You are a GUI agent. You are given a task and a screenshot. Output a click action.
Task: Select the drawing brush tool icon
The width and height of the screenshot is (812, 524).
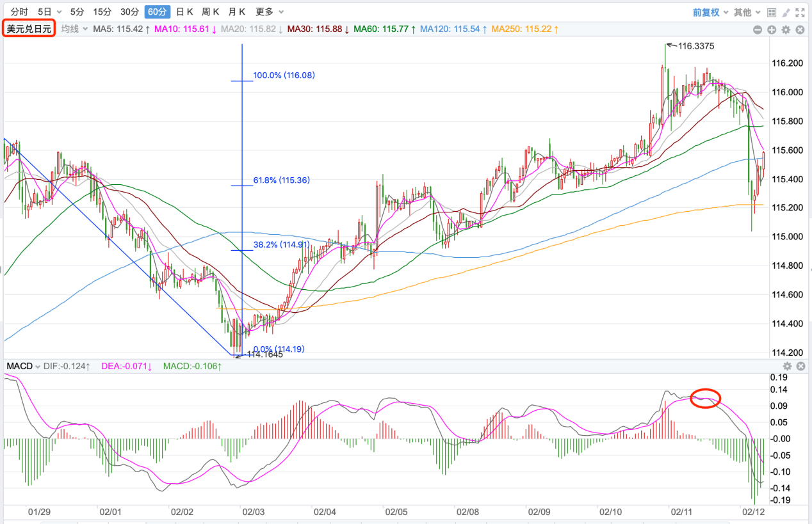(786, 12)
